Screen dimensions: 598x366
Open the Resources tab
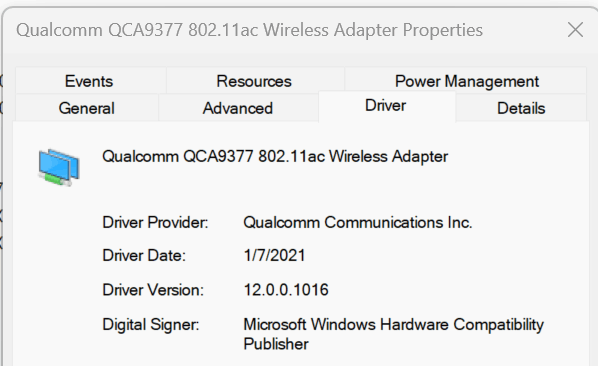tap(254, 81)
